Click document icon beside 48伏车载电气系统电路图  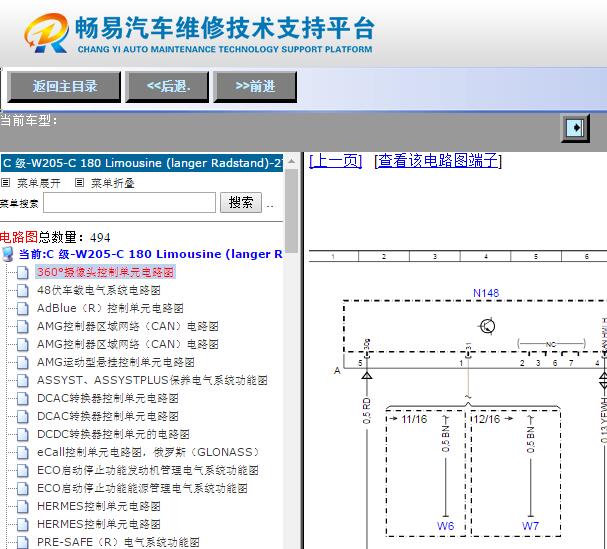click(x=23, y=290)
